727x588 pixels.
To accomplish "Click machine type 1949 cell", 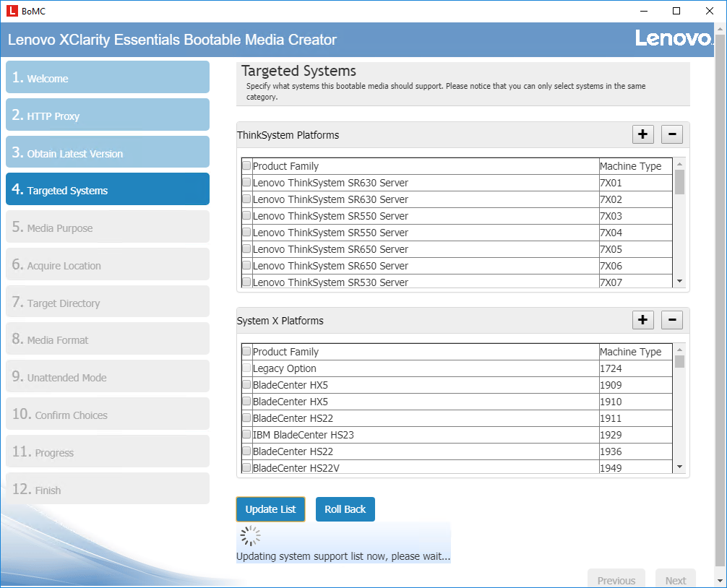I will click(636, 467).
